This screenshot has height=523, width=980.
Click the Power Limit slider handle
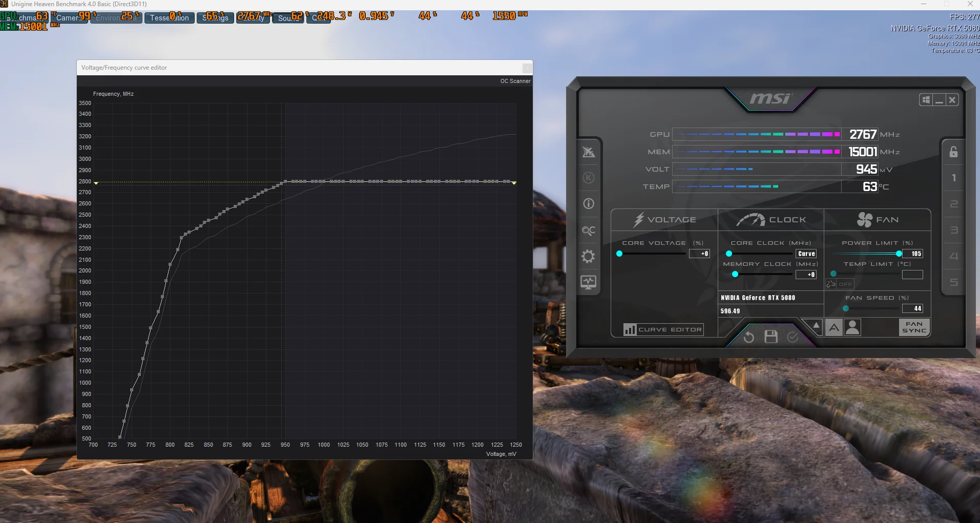pos(899,254)
